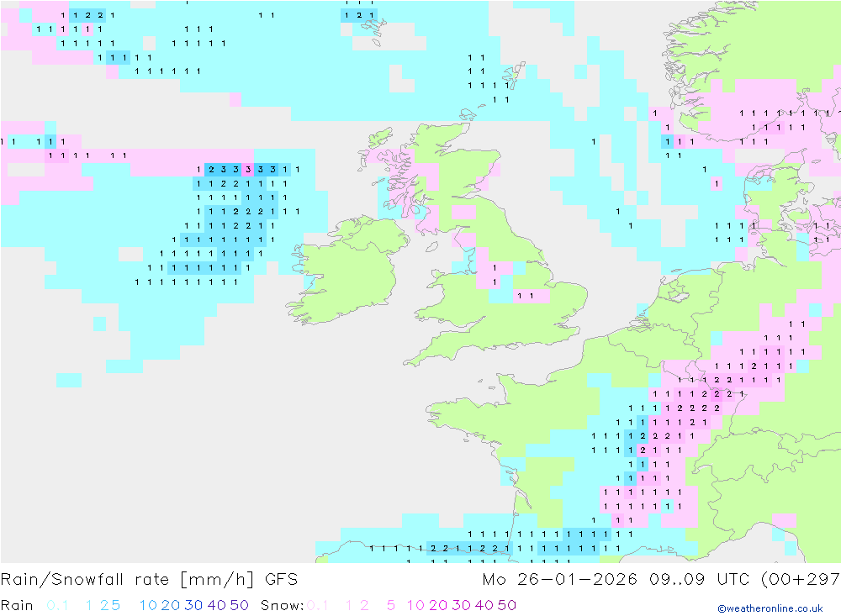Image resolution: width=841 pixels, height=616 pixels.
Task: Select the rain legend value 50
Action: [239, 605]
